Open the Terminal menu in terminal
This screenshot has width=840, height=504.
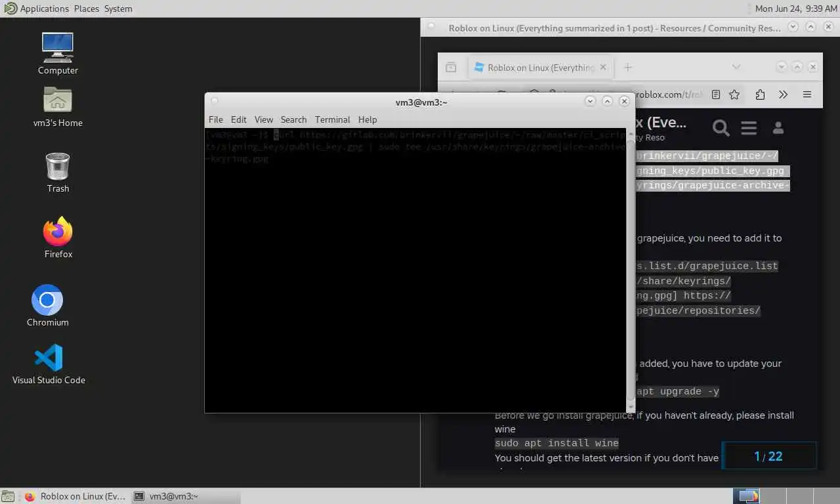(332, 119)
